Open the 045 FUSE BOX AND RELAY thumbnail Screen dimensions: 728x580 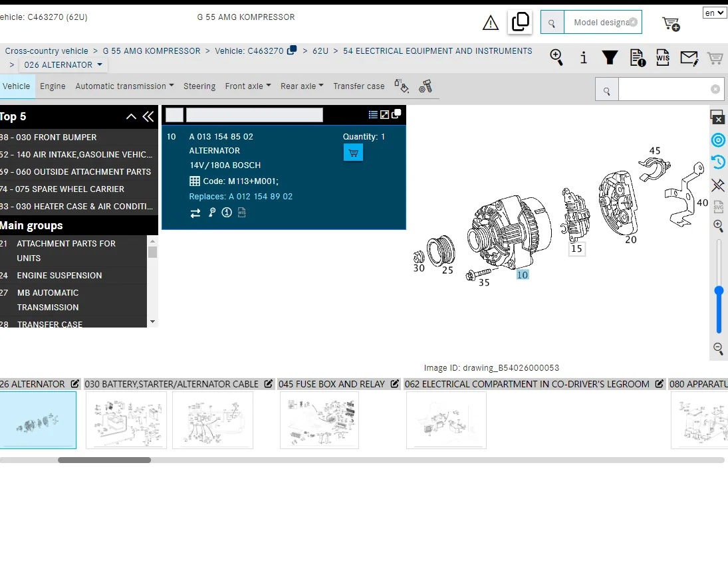coord(319,420)
